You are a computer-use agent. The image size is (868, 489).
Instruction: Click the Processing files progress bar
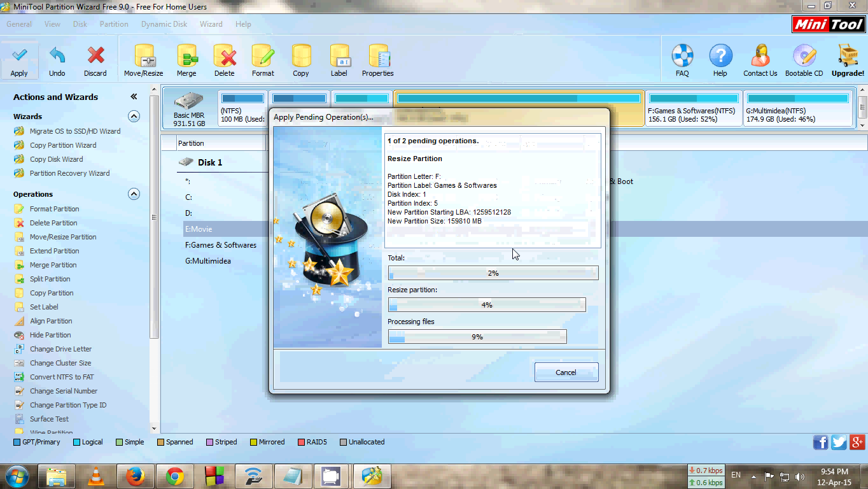coord(477,337)
